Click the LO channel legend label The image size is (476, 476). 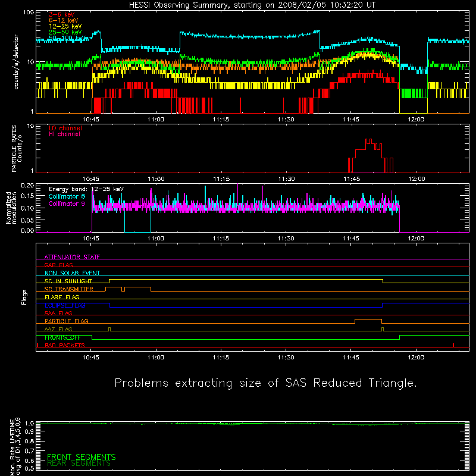click(x=65, y=128)
